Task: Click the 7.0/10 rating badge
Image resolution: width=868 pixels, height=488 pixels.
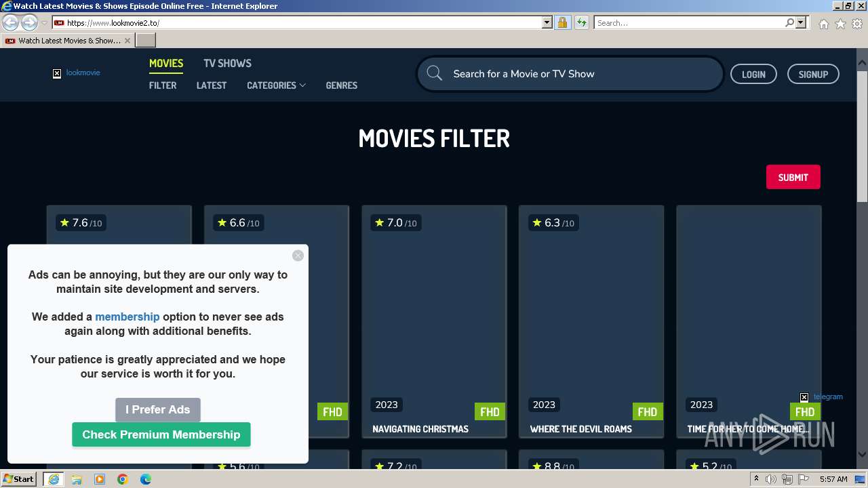Action: pyautogui.click(x=396, y=223)
